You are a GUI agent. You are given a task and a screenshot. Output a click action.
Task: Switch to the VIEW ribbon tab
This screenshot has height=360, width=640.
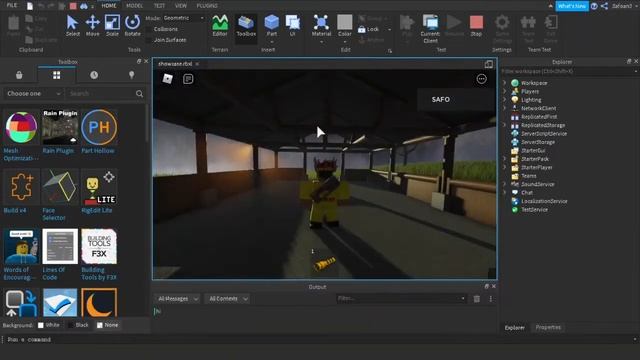pyautogui.click(x=180, y=6)
